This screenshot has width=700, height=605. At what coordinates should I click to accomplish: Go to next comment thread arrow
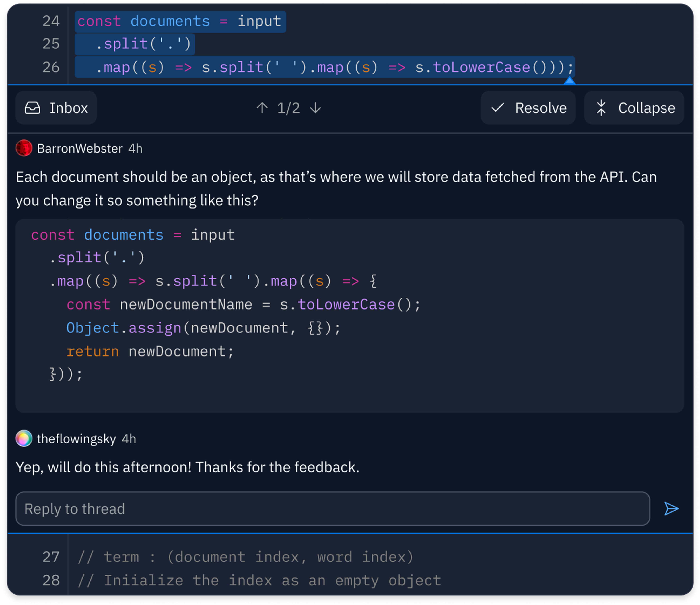[x=316, y=108]
